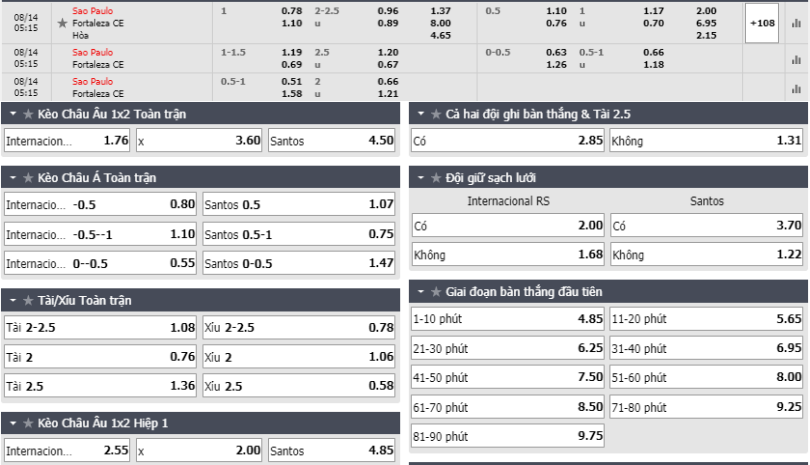Screen dimensions: 810x465
Task: Star the Kèo Châu Á Toàn trận section
Action: [x=28, y=178]
